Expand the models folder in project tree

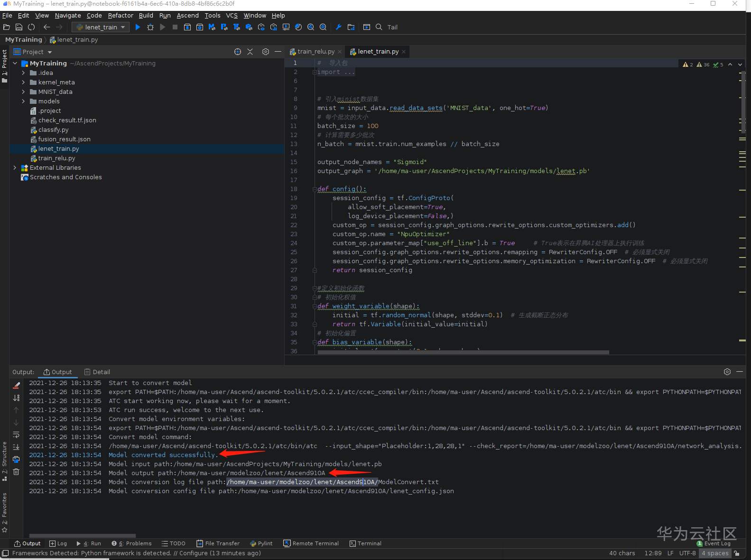(23, 101)
